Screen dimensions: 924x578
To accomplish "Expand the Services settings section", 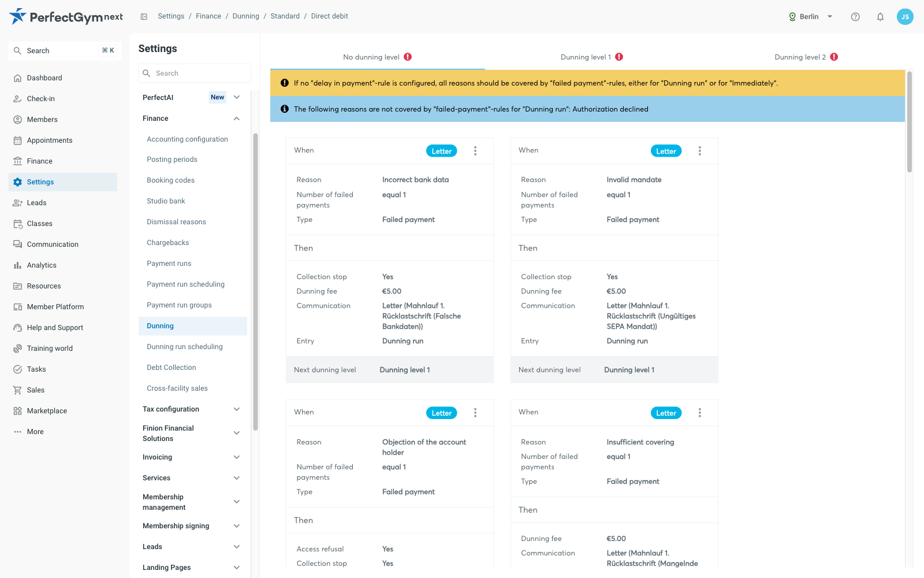I will tap(236, 478).
